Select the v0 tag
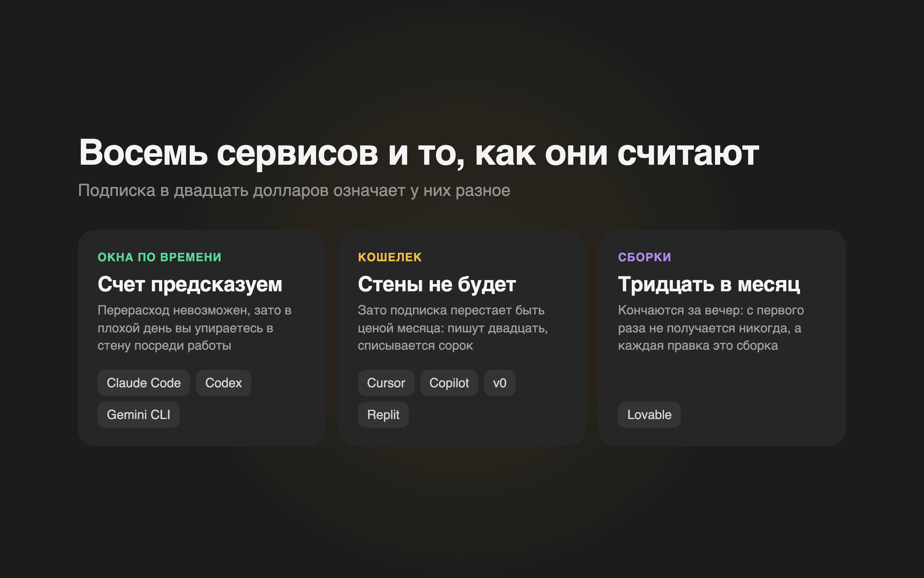Image resolution: width=924 pixels, height=578 pixels. (x=500, y=383)
